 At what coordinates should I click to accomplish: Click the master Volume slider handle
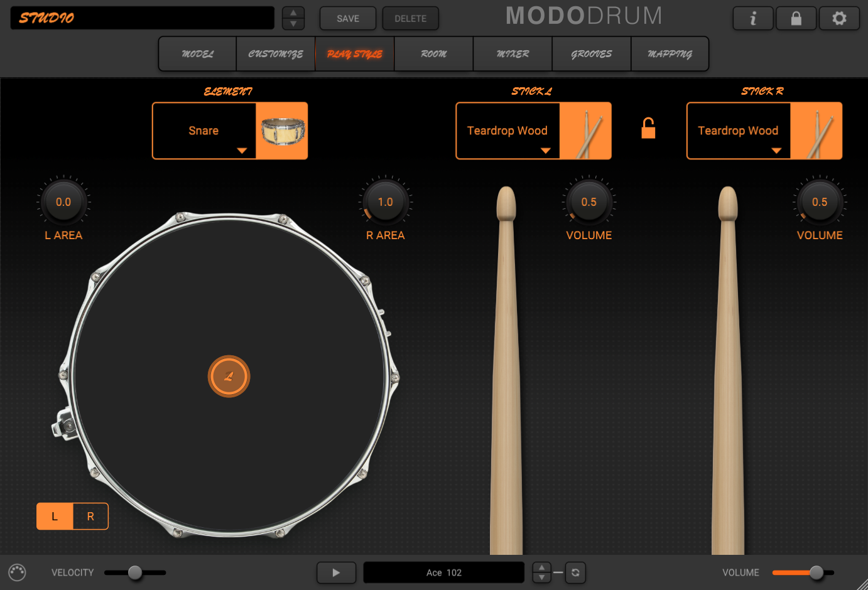tap(816, 572)
